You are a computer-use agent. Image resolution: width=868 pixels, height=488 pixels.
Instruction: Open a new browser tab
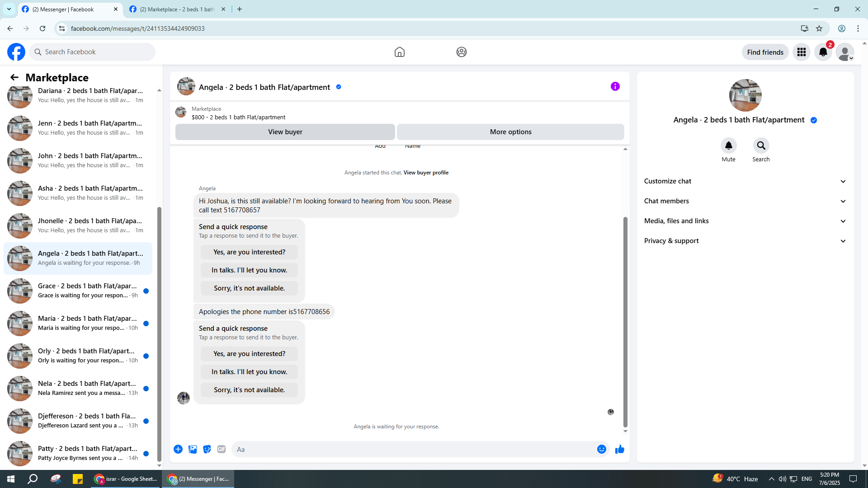point(240,9)
